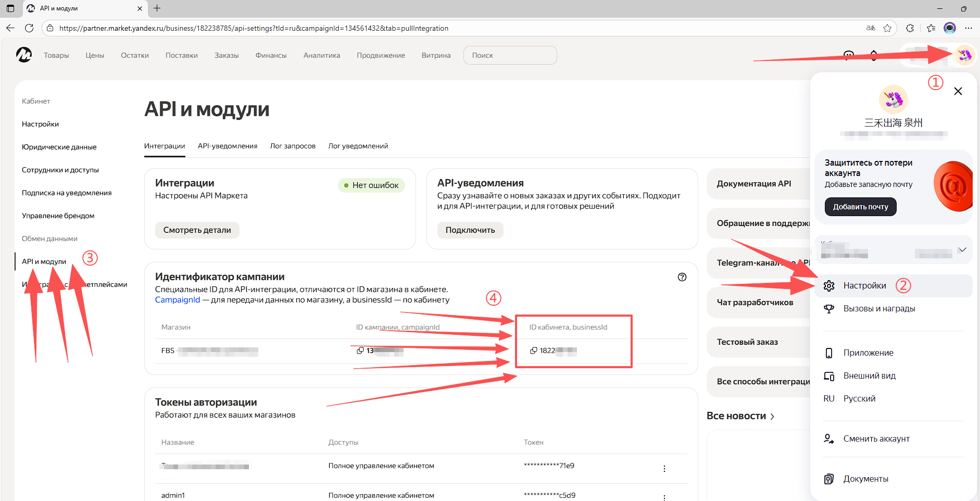This screenshot has height=501, width=980.
Task: Click the switch account icon
Action: click(x=829, y=439)
